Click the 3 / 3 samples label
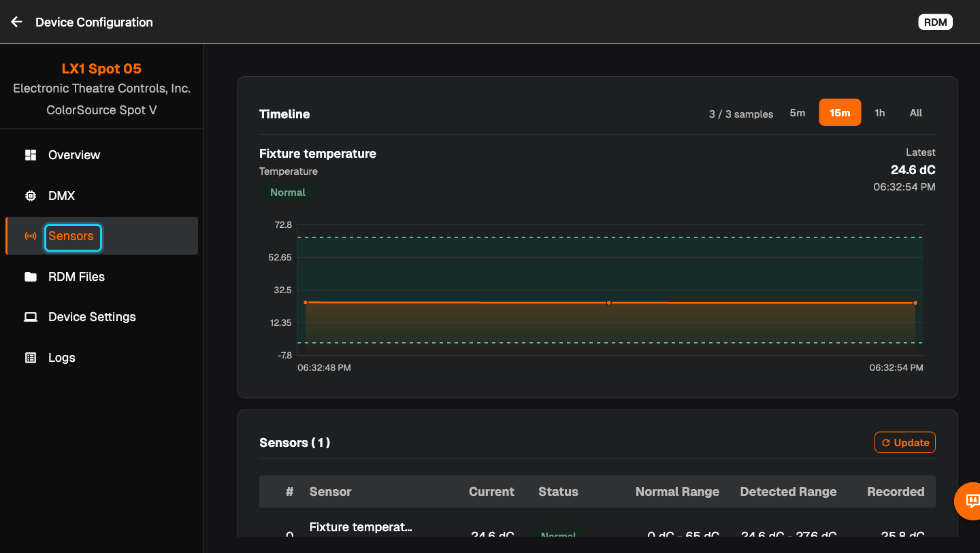The height and width of the screenshot is (553, 980). (x=741, y=114)
